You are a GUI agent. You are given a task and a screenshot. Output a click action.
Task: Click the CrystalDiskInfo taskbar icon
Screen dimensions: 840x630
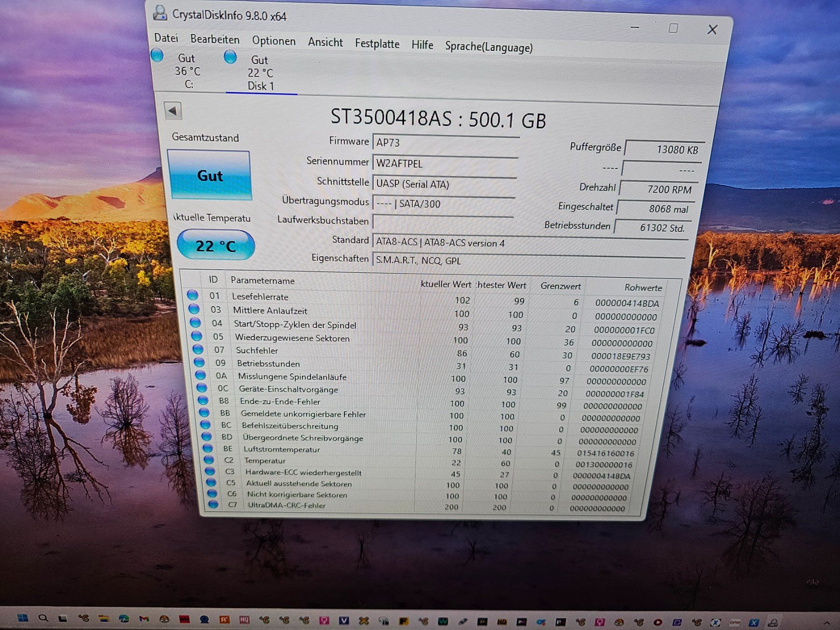(x=773, y=623)
